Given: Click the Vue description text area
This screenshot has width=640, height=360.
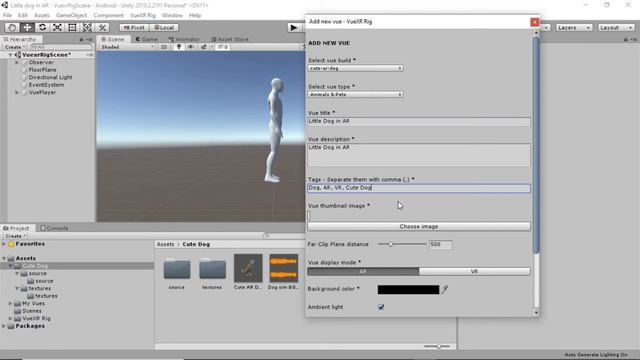Looking at the screenshot, I should click(419, 155).
